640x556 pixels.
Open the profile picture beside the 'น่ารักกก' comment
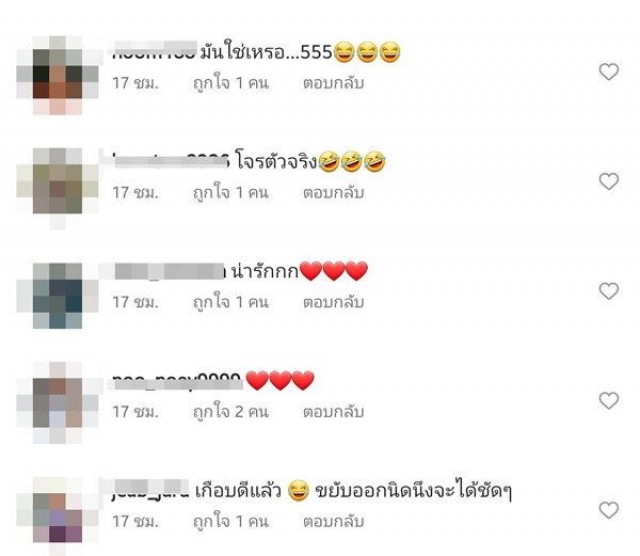(57, 296)
